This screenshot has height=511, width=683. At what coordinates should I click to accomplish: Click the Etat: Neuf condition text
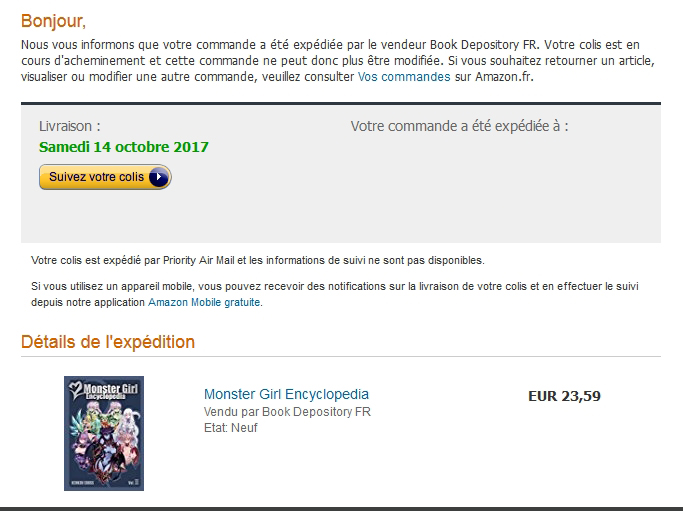click(x=230, y=428)
